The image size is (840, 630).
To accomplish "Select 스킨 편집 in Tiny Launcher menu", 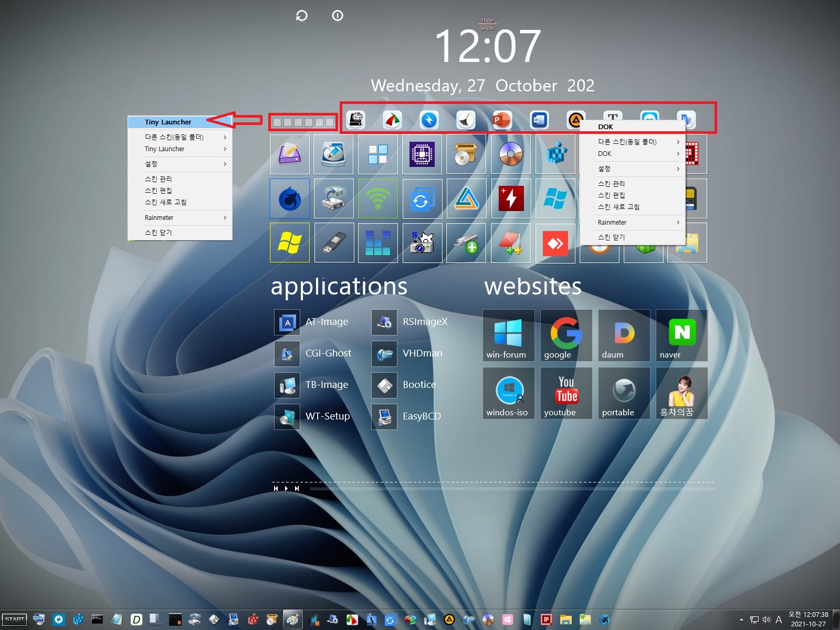I will (x=180, y=191).
